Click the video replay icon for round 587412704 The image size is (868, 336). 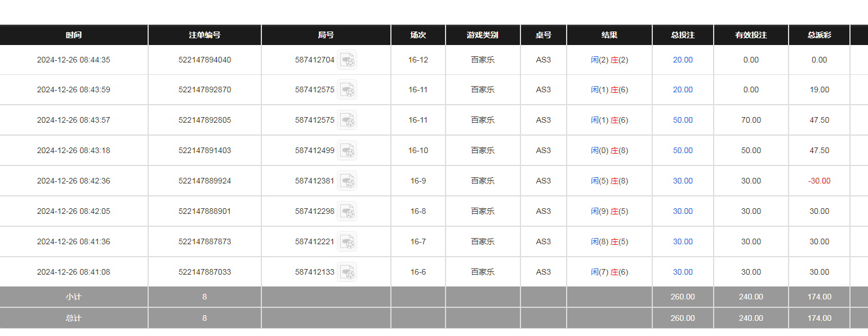point(347,60)
